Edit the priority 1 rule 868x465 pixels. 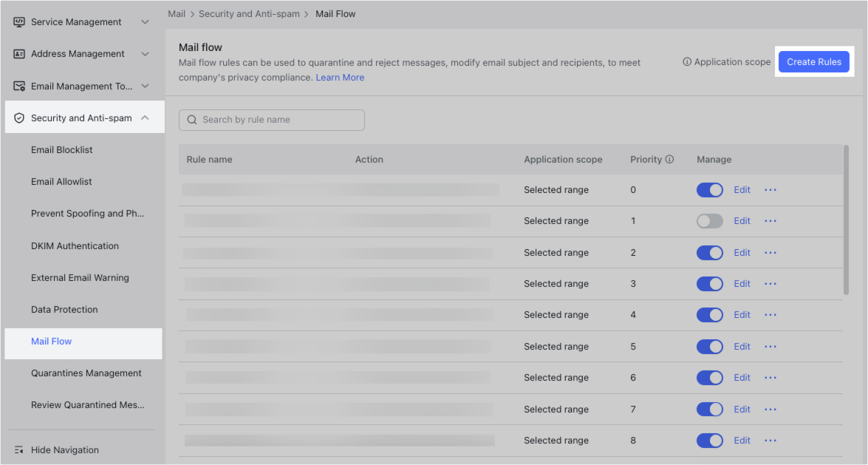[742, 220]
